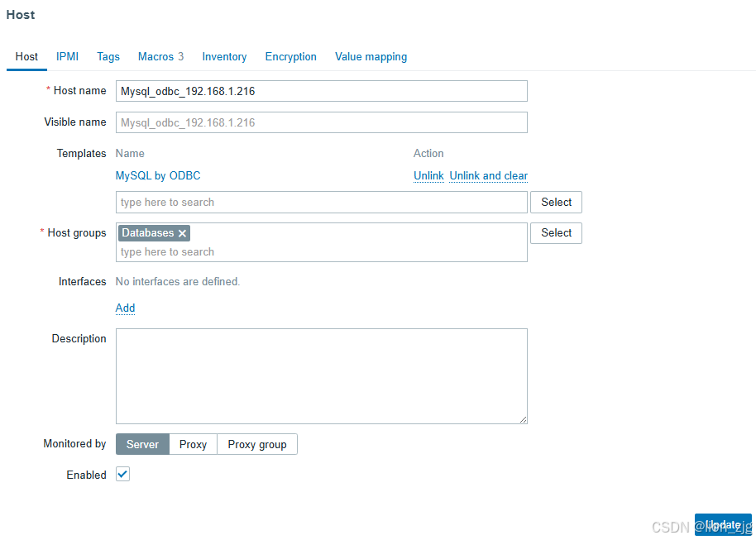Open the Encryption tab
Screen dimensions: 756x540
(x=290, y=56)
